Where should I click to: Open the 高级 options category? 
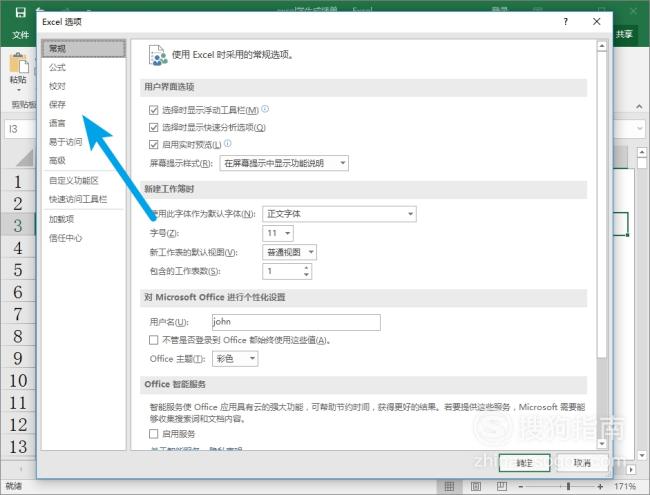pyautogui.click(x=57, y=160)
